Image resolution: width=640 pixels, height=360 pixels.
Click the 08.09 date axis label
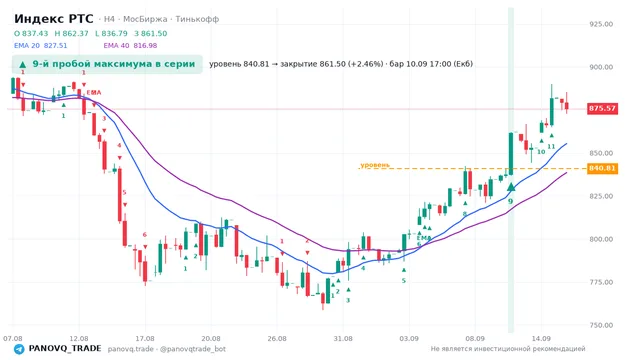(x=475, y=338)
